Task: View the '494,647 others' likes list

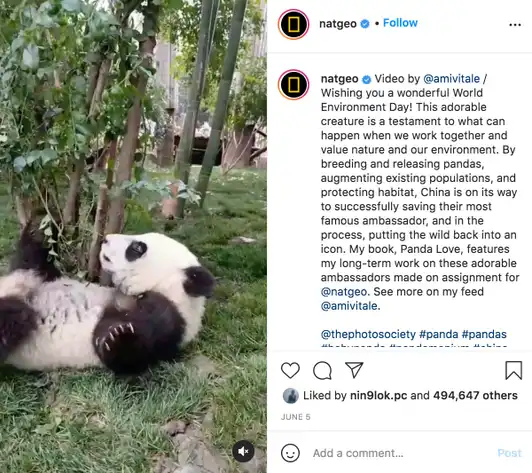Action: tap(475, 396)
